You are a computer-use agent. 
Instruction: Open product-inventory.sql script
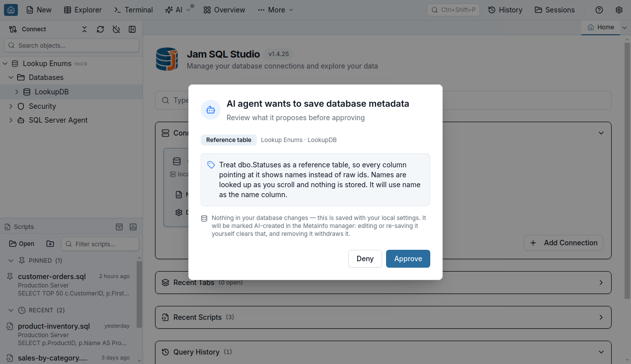point(54,326)
